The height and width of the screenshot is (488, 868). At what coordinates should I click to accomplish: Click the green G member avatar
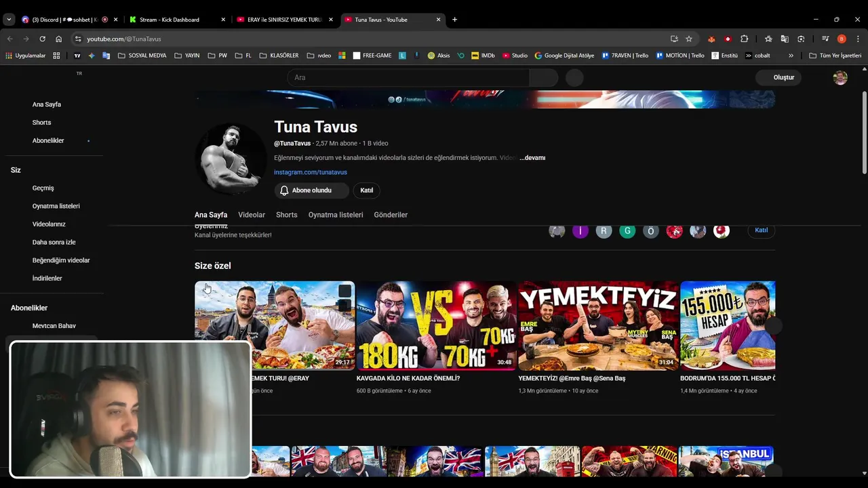pos(627,230)
